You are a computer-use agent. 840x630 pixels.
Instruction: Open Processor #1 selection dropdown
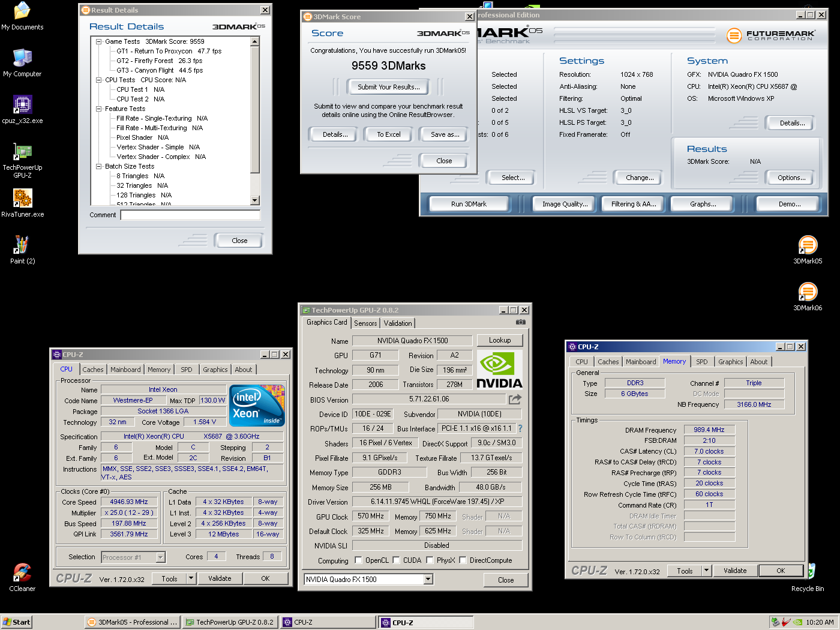pyautogui.click(x=160, y=557)
